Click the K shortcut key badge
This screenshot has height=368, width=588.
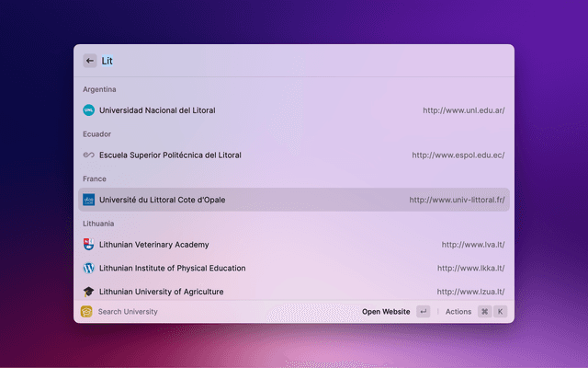[x=501, y=312]
